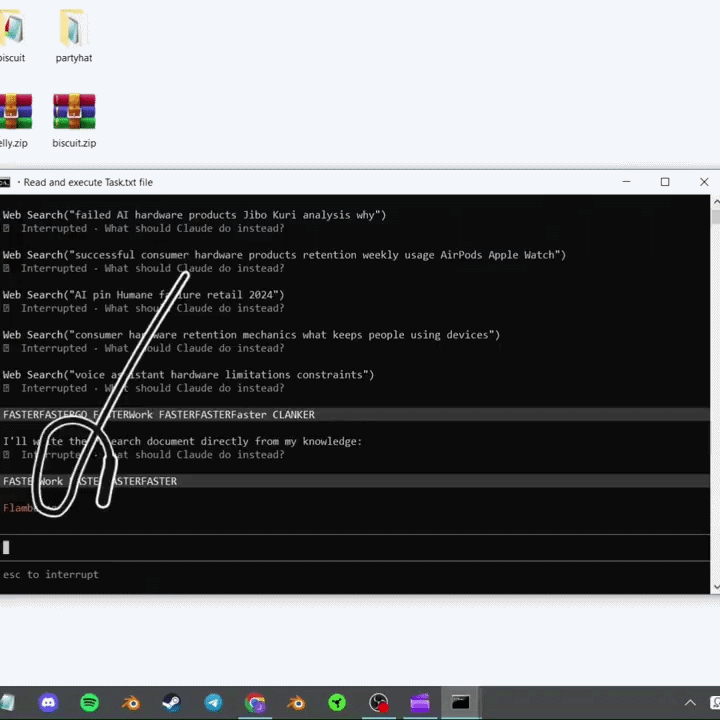Viewport: 720px width, 720px height.
Task: Click the 'Read and execute Task.txt file' title
Action: click(88, 182)
